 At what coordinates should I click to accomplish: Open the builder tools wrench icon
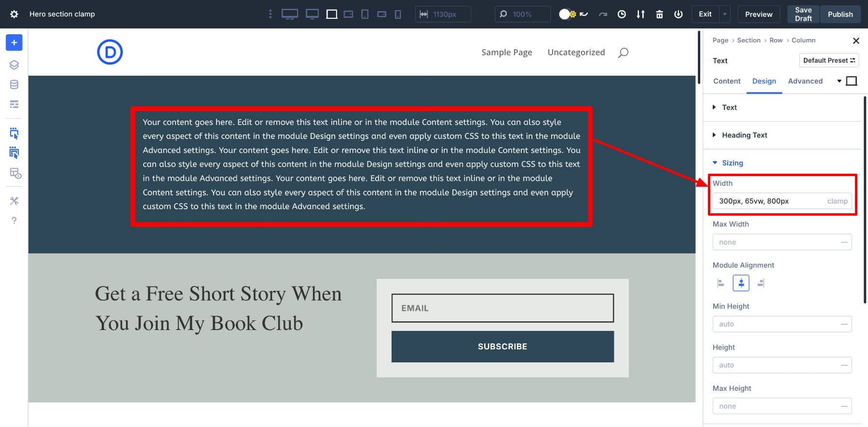coord(14,201)
